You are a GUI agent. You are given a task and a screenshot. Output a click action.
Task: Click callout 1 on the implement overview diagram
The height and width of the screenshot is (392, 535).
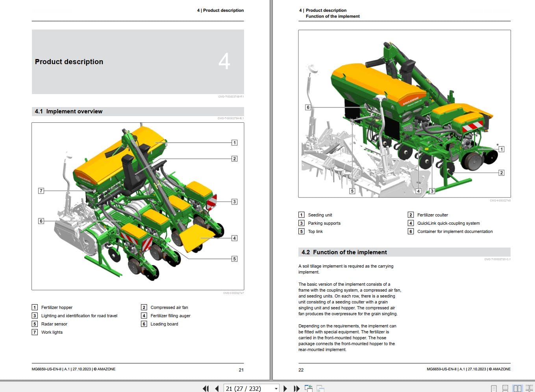(x=234, y=142)
